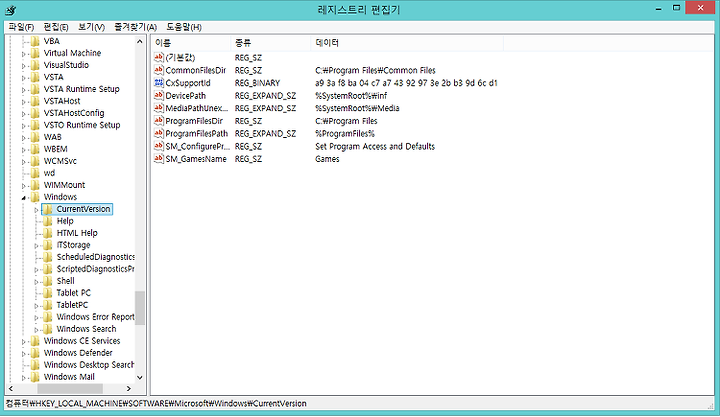Sort values by the 종류 column header

[x=270, y=43]
